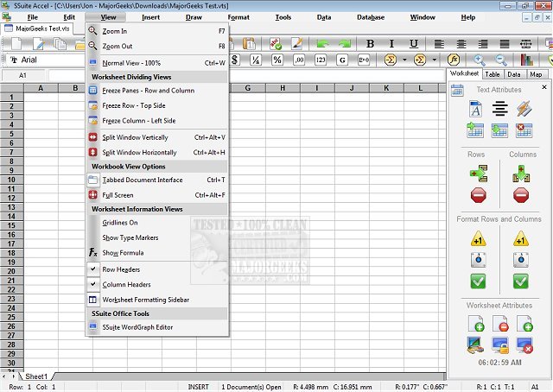Click the rows +1 warning triangle icon
The image size is (553, 392).
pyautogui.click(x=478, y=238)
